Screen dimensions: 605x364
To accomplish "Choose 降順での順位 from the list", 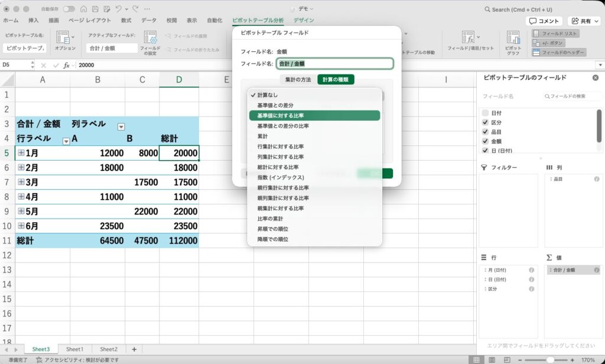I will (x=314, y=239).
